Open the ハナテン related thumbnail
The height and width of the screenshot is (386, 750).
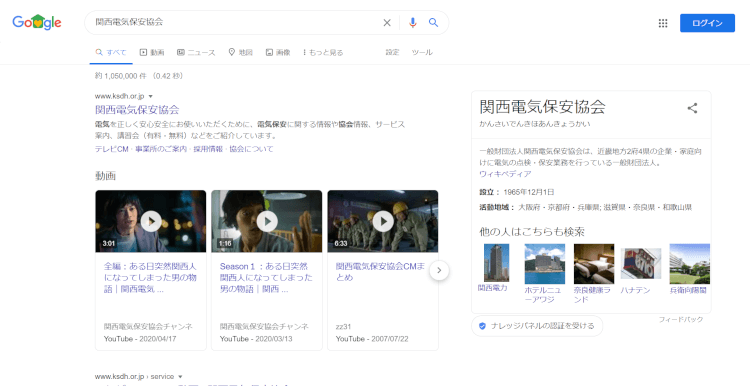(641, 263)
